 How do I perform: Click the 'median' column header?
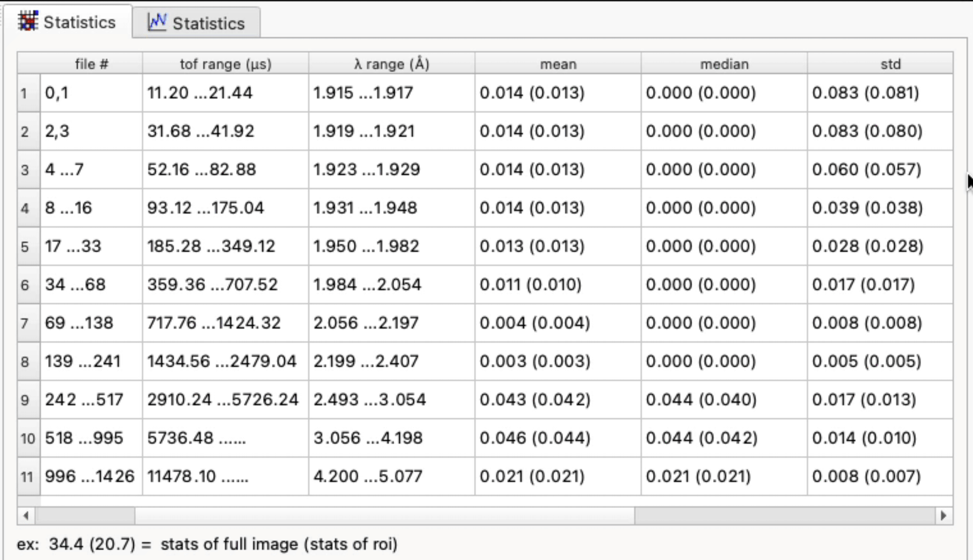coord(724,64)
